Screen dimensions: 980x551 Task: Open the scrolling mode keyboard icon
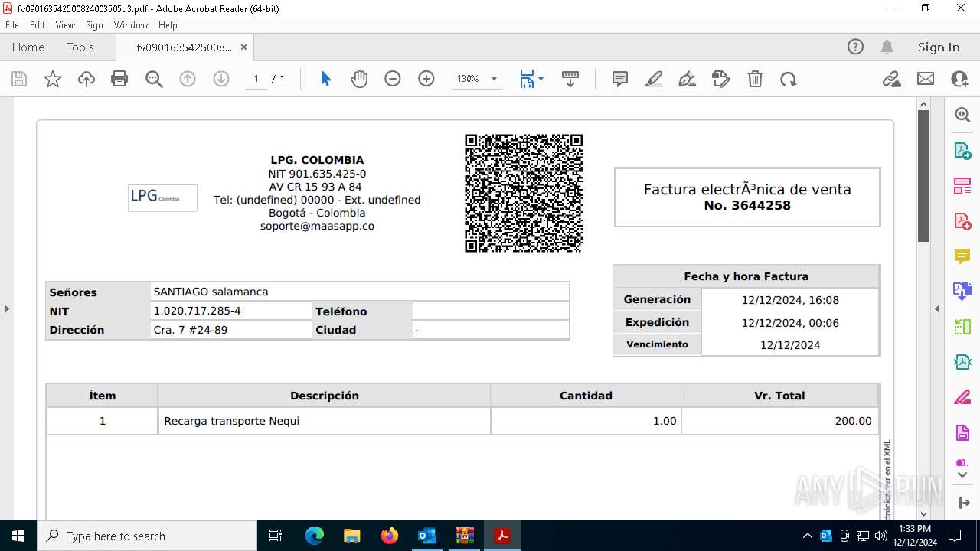point(570,79)
